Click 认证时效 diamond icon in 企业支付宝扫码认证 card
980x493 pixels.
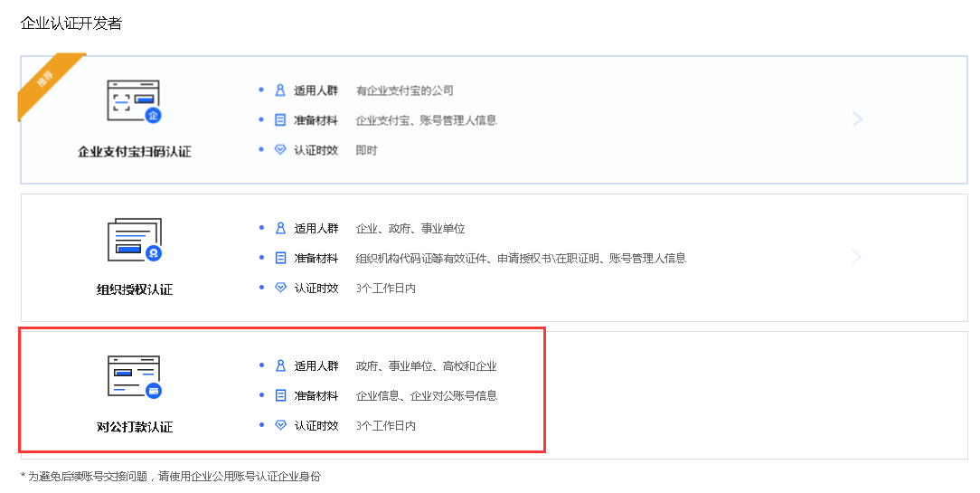click(280, 150)
